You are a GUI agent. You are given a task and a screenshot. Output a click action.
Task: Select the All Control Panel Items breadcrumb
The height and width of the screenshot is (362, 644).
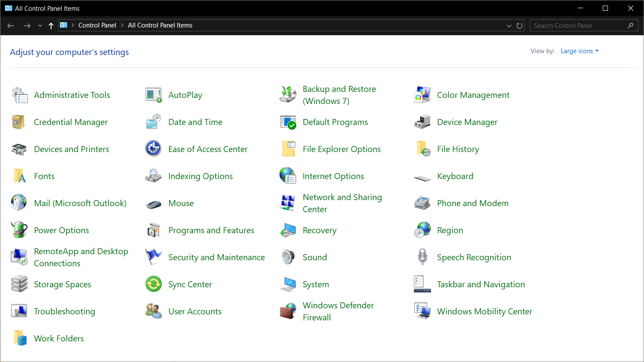point(160,25)
